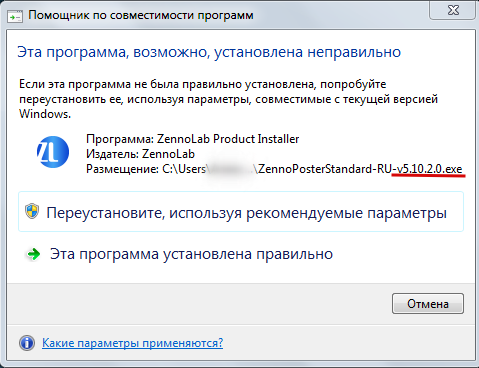Close the compatibility assistant dialog with X

(x=453, y=10)
